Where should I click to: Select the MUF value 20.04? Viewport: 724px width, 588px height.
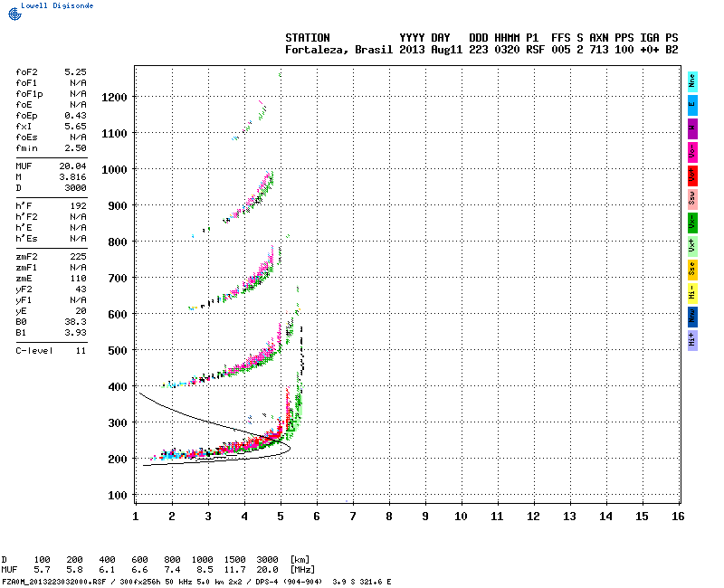pos(72,166)
